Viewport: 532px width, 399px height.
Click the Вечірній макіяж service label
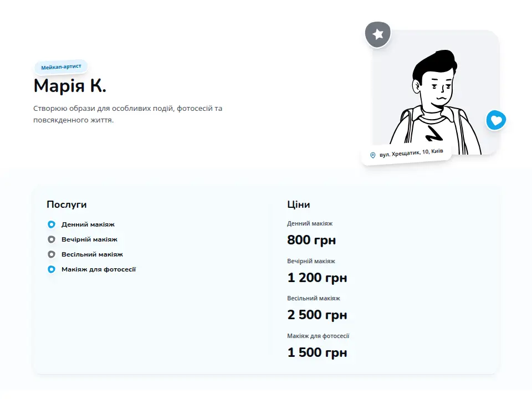point(89,239)
